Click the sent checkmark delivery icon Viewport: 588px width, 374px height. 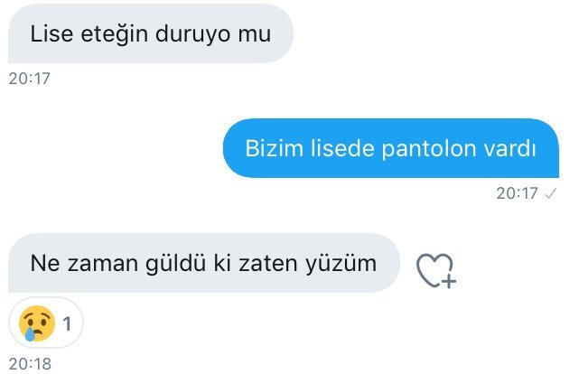point(550,193)
